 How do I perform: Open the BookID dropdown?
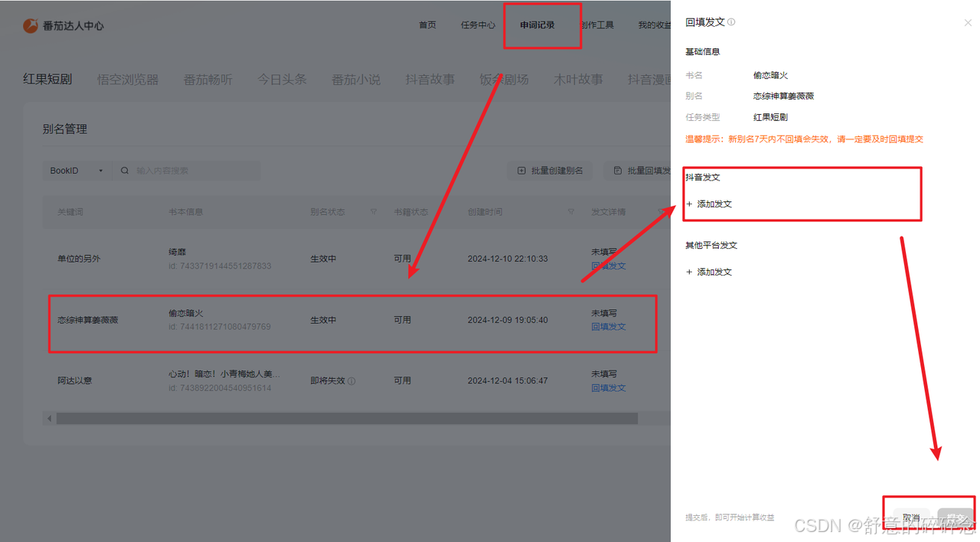click(x=77, y=171)
